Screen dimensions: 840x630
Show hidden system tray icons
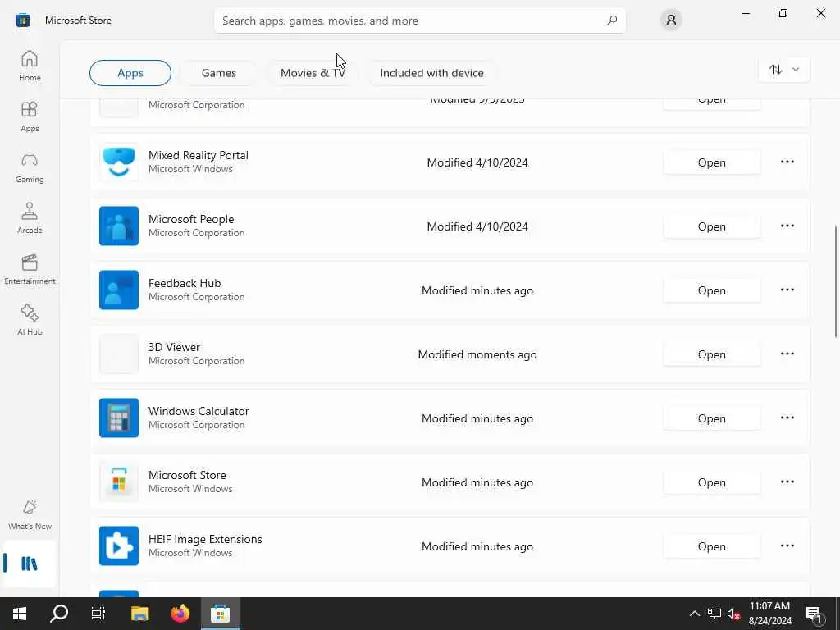pyautogui.click(x=694, y=614)
